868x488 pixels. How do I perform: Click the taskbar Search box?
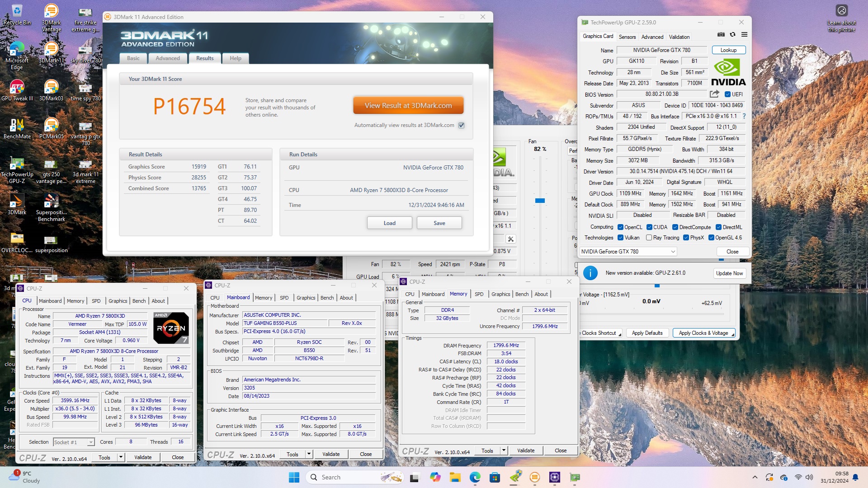pos(354,477)
